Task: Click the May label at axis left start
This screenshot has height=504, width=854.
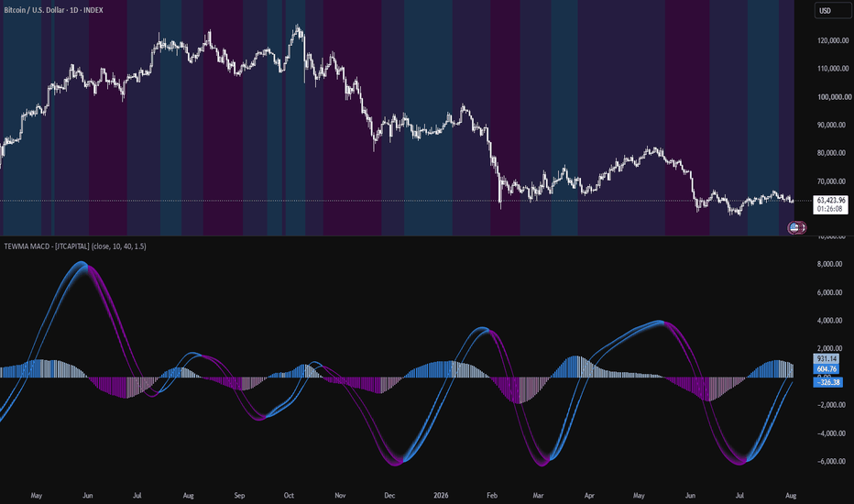Action: pyautogui.click(x=37, y=495)
